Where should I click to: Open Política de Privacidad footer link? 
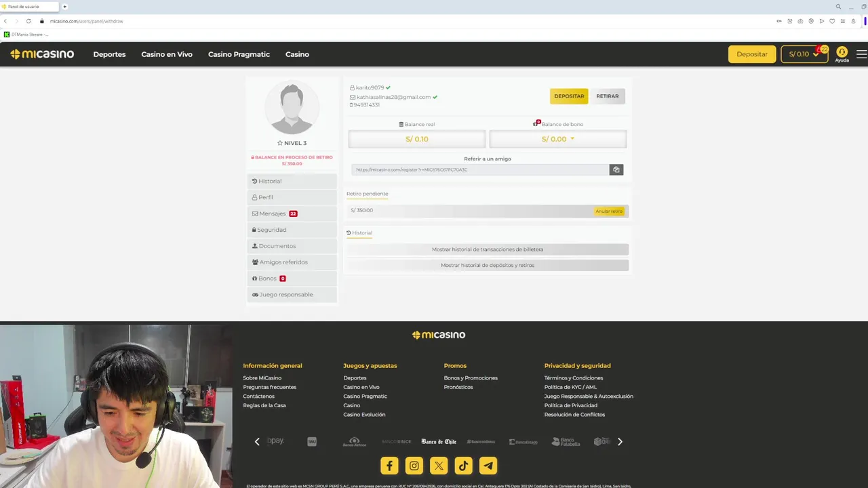pos(570,405)
